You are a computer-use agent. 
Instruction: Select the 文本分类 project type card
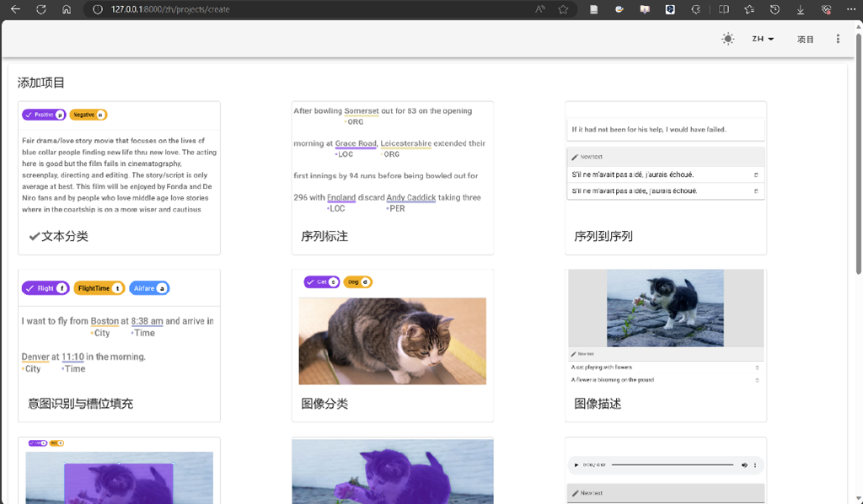119,178
